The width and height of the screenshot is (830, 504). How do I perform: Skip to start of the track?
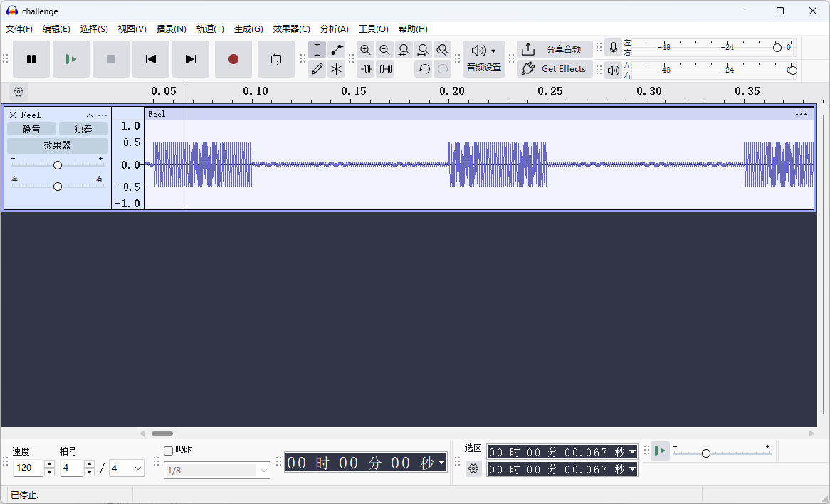[x=151, y=59]
